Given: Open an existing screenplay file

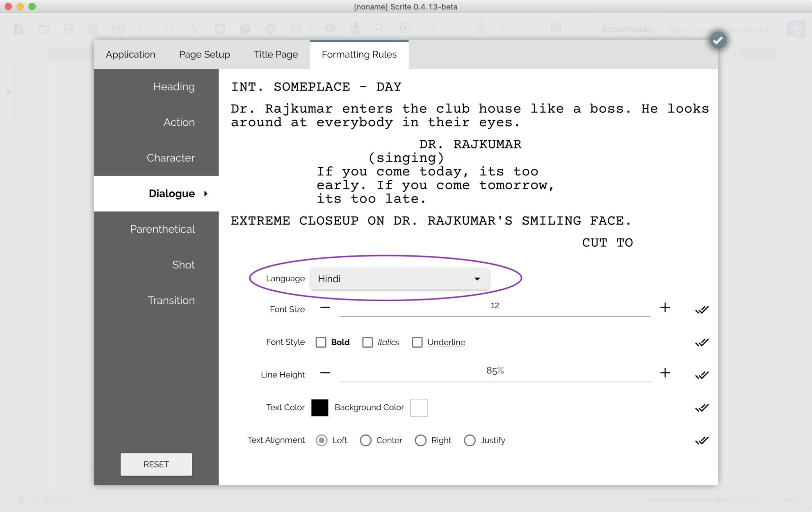Looking at the screenshot, I should click(x=43, y=29).
